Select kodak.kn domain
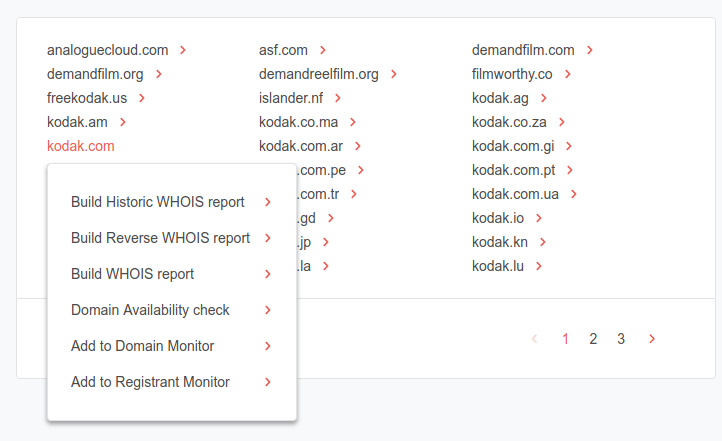Screen dimensions: 722x441 tap(500, 242)
